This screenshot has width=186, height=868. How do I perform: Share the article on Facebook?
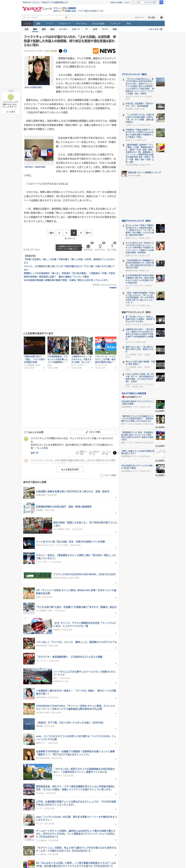65,51
